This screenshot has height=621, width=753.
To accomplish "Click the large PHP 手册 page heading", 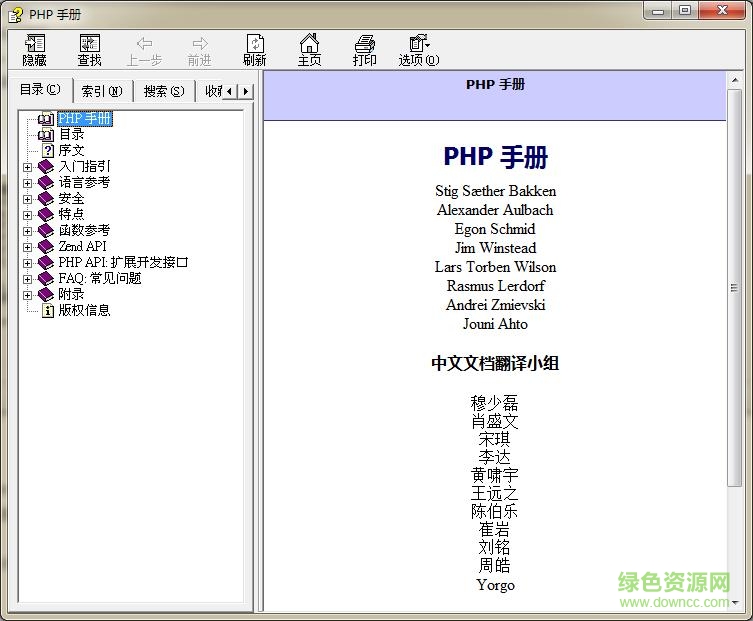I will 496,157.
